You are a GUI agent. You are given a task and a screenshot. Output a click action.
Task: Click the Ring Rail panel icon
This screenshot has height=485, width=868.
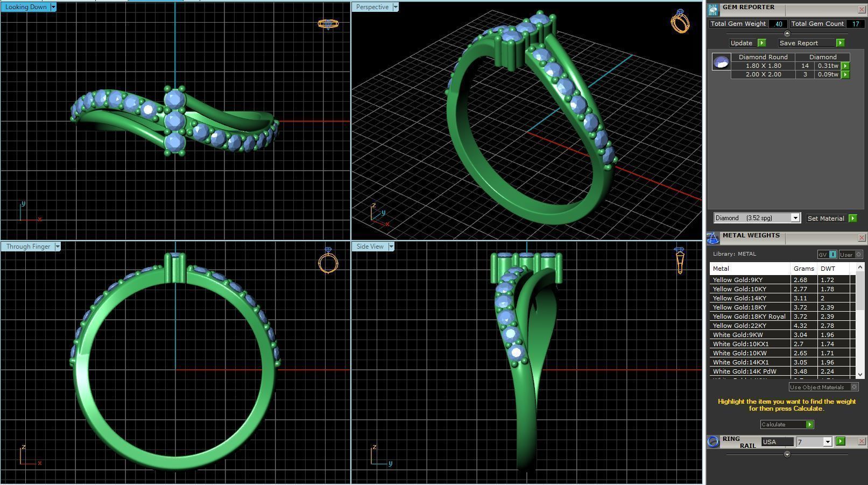click(x=713, y=442)
